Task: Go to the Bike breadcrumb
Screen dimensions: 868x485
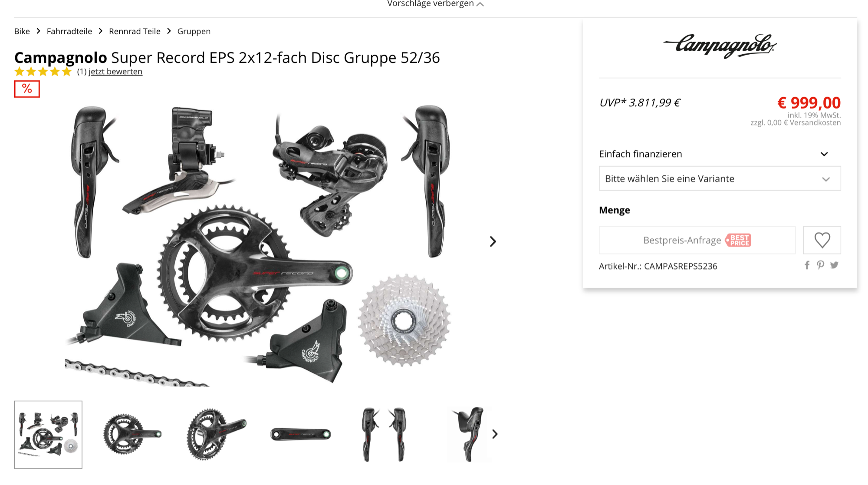Action: pos(22,31)
